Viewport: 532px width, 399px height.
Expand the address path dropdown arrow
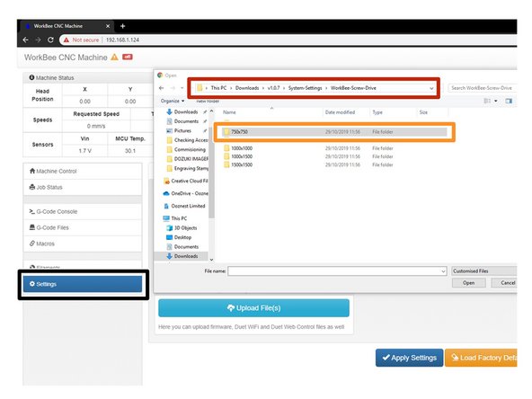point(431,88)
